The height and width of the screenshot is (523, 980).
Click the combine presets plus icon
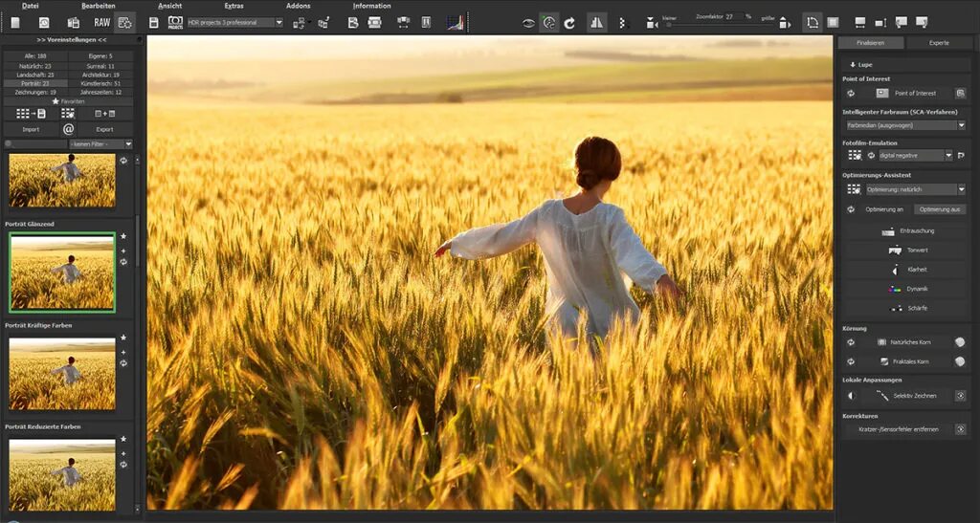104,114
